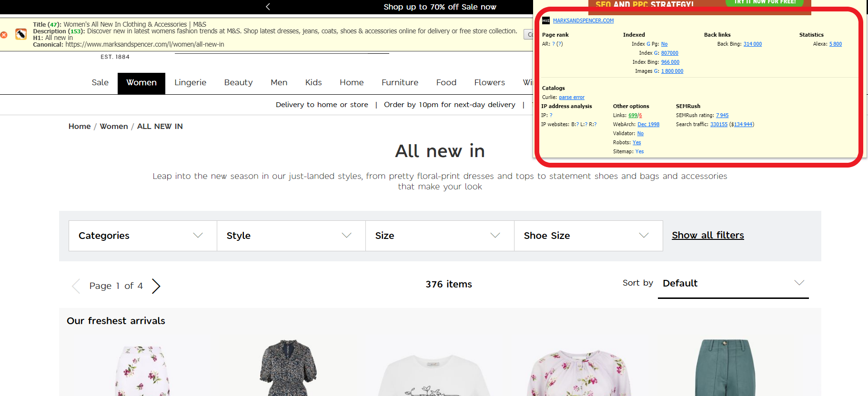This screenshot has height=396, width=868.
Task: Expand the Style filter dropdown
Action: tap(291, 236)
